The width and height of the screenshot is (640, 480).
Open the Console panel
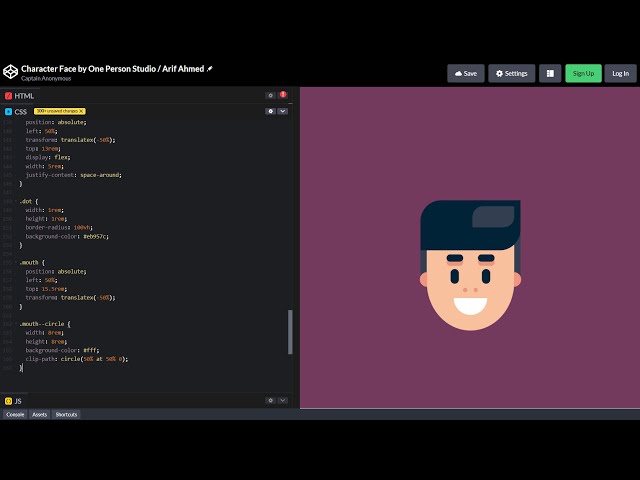pos(15,414)
